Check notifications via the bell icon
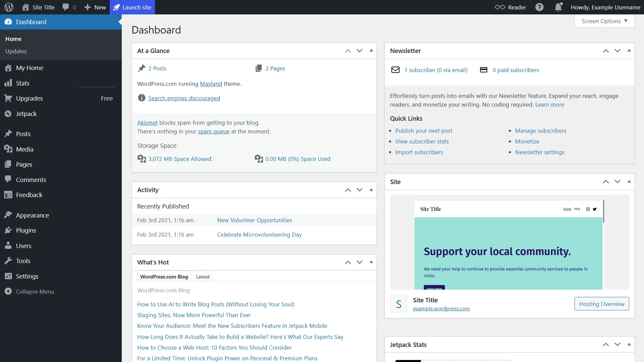The width and height of the screenshot is (644, 362). 558,7
